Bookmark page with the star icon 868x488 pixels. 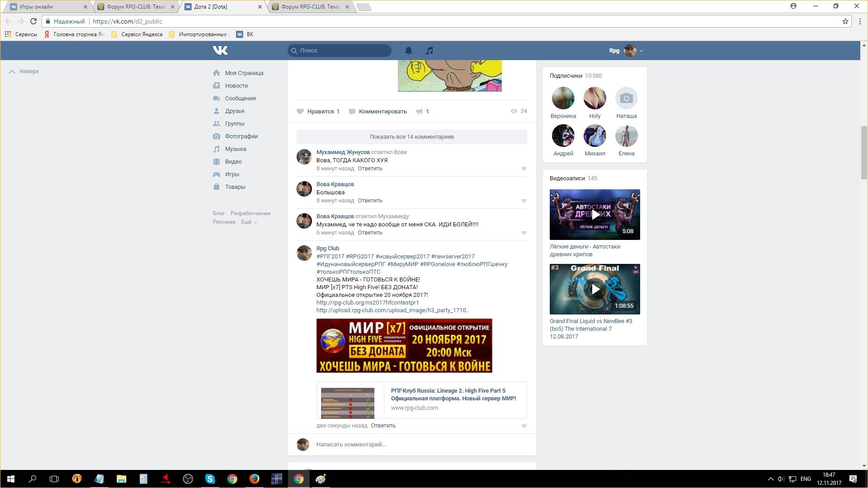(x=845, y=21)
